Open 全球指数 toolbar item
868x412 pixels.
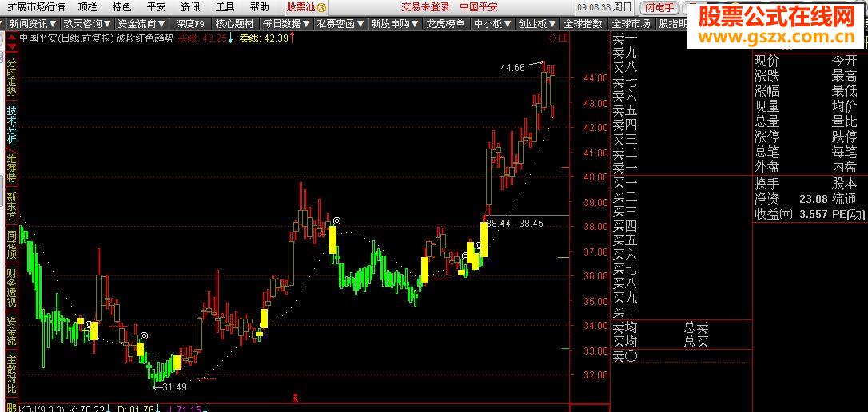point(583,24)
